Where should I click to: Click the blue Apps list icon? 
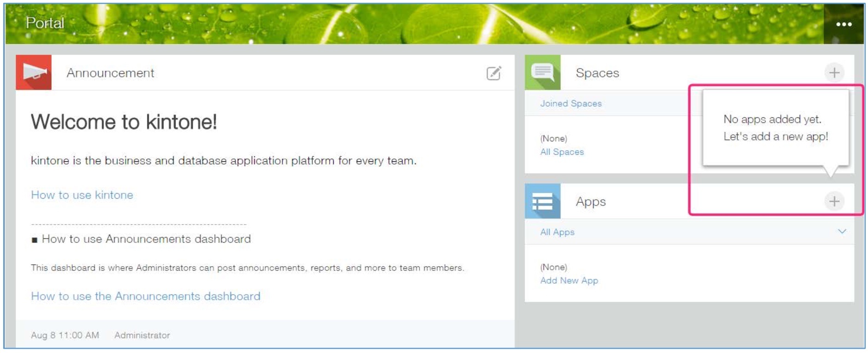coord(543,201)
